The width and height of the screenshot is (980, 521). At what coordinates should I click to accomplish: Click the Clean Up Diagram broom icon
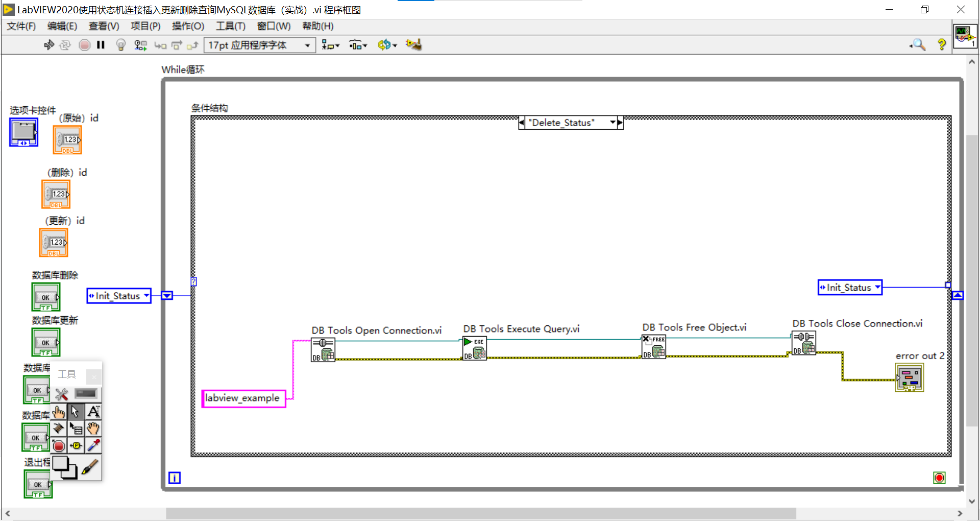tap(413, 45)
